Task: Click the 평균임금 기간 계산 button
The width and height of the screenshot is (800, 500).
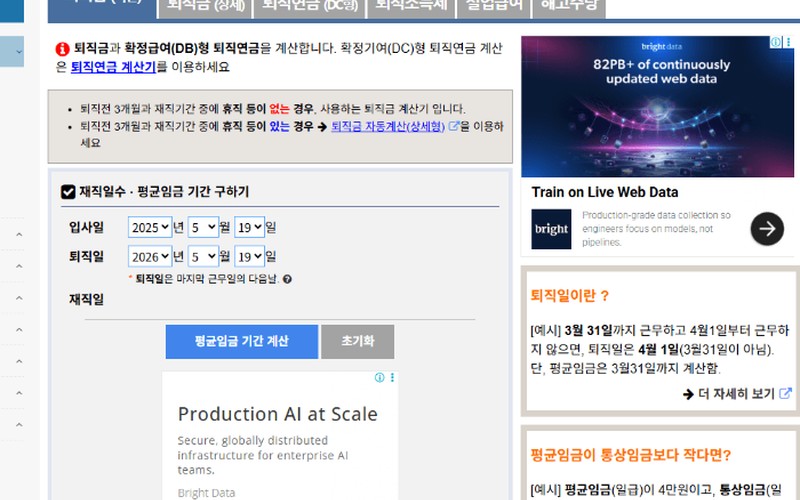Action: click(242, 341)
